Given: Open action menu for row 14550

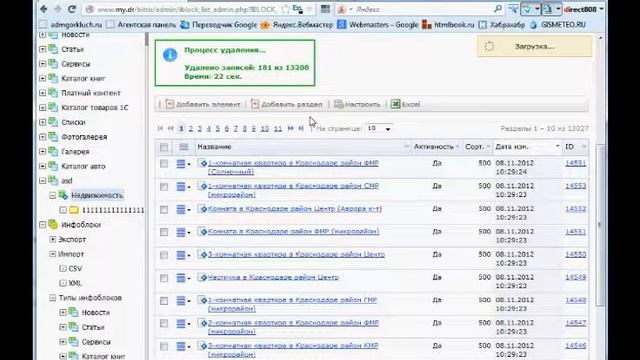Looking at the screenshot, I should (183, 255).
